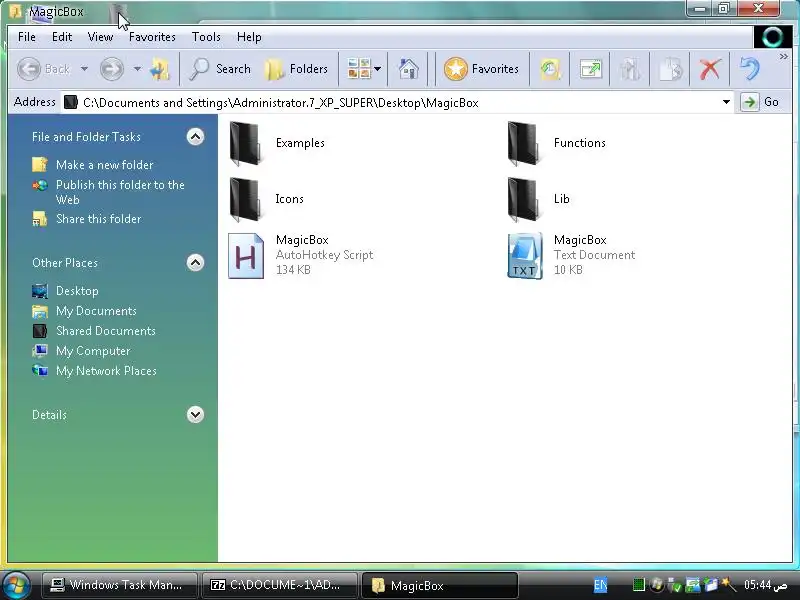Click the Favorites star toolbar button
Viewport: 800px width, 600px height.
click(481, 68)
